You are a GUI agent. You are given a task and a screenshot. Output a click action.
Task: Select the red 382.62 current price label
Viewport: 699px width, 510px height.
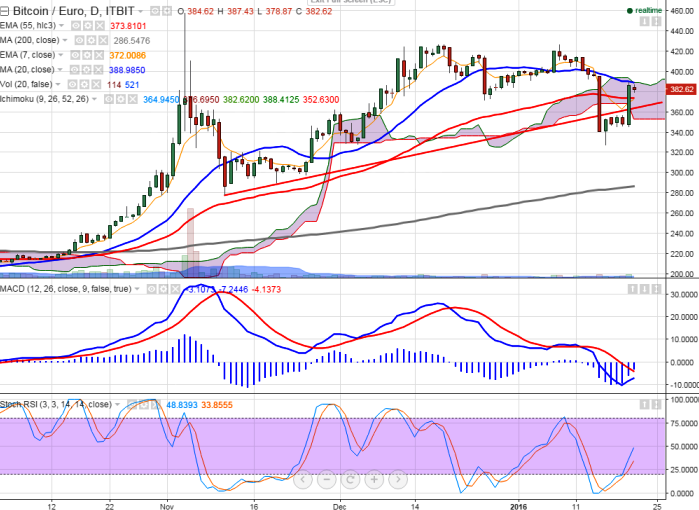[682, 90]
